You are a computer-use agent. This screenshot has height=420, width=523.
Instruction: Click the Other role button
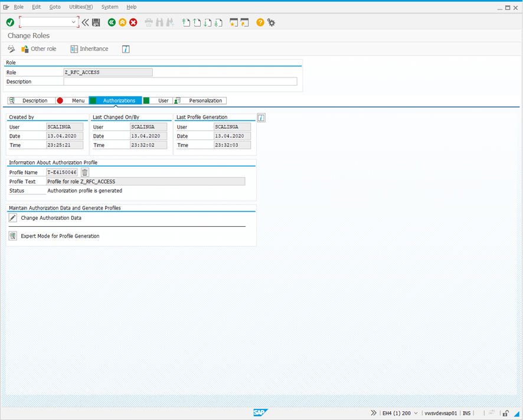[x=39, y=49]
